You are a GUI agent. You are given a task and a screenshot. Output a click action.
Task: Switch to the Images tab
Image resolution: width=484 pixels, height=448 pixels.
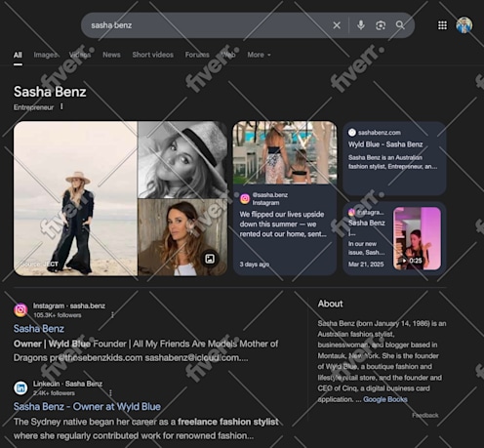[46, 55]
